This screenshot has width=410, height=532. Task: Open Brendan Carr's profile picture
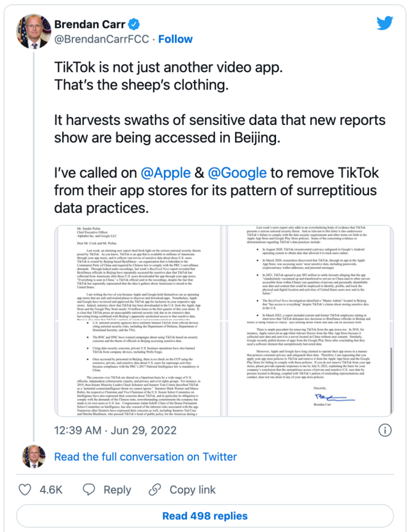[33, 31]
